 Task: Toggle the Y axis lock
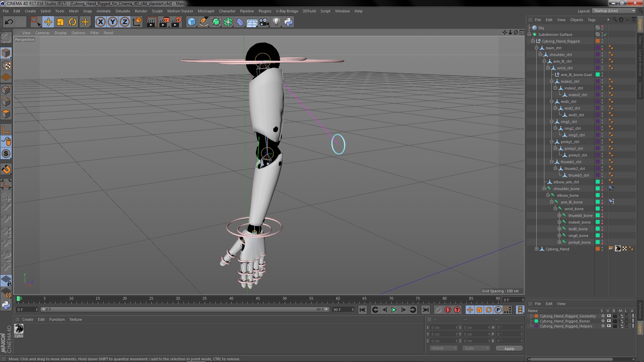point(113,22)
